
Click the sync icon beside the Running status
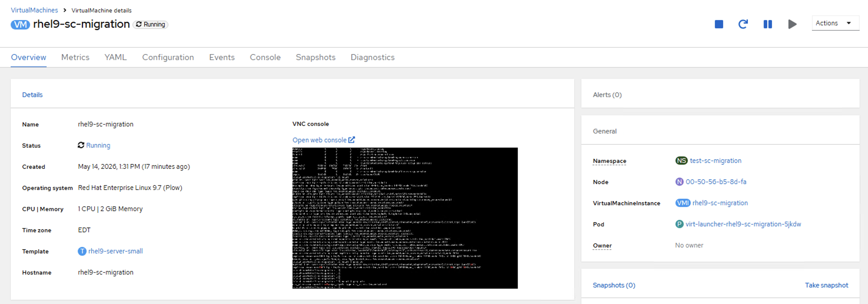coord(81,145)
